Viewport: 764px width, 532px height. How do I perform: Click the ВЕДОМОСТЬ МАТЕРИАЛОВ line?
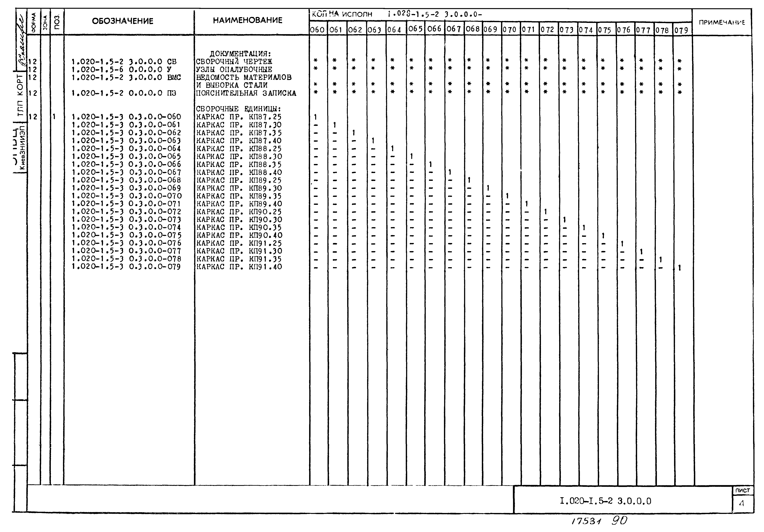244,77
